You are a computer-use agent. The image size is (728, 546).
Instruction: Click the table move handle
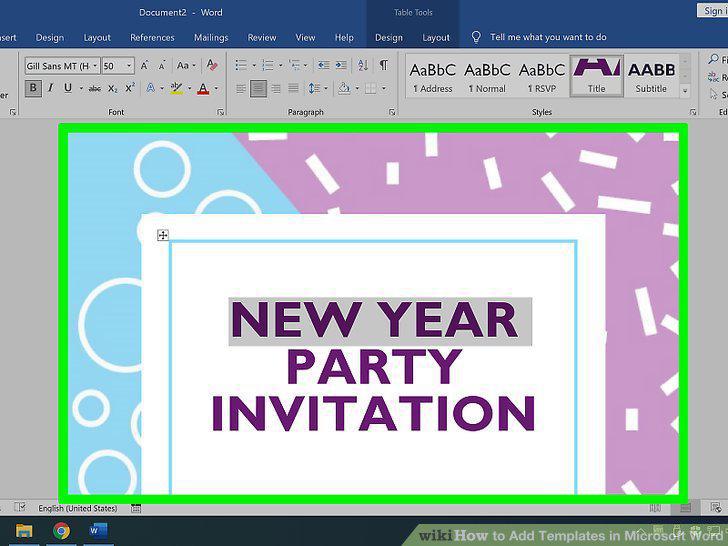[162, 235]
